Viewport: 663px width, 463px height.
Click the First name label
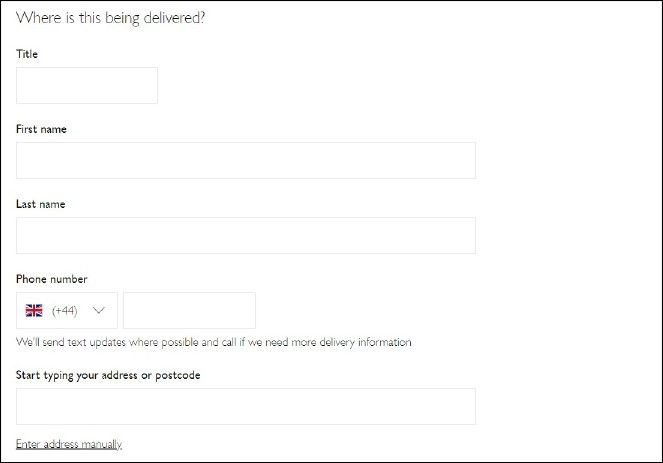click(x=41, y=129)
